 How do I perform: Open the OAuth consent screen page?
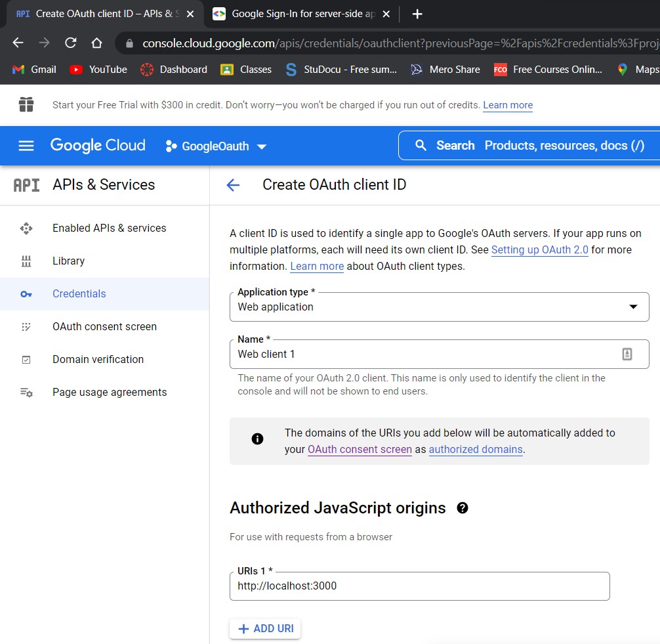click(104, 326)
